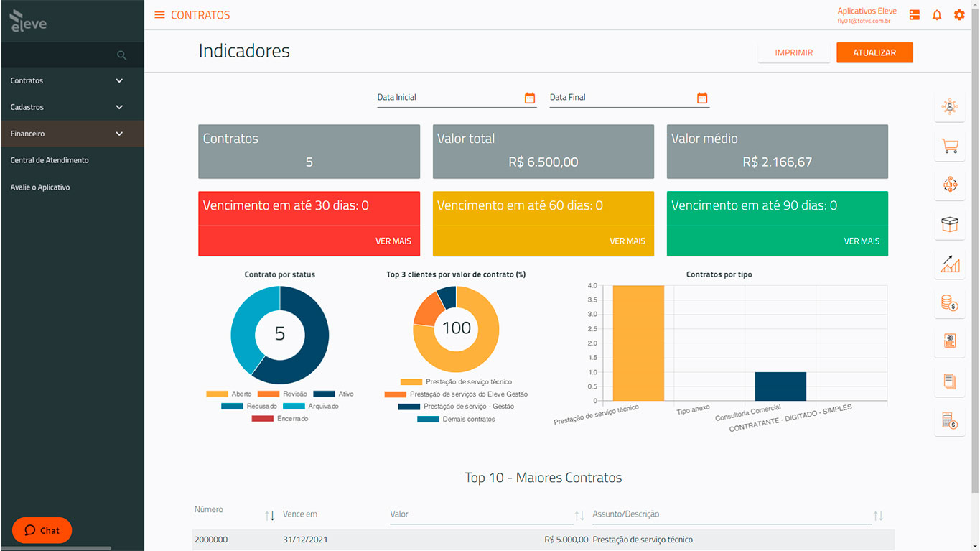Open VER MAIS on Vencimento em 30 dias card

pyautogui.click(x=393, y=241)
